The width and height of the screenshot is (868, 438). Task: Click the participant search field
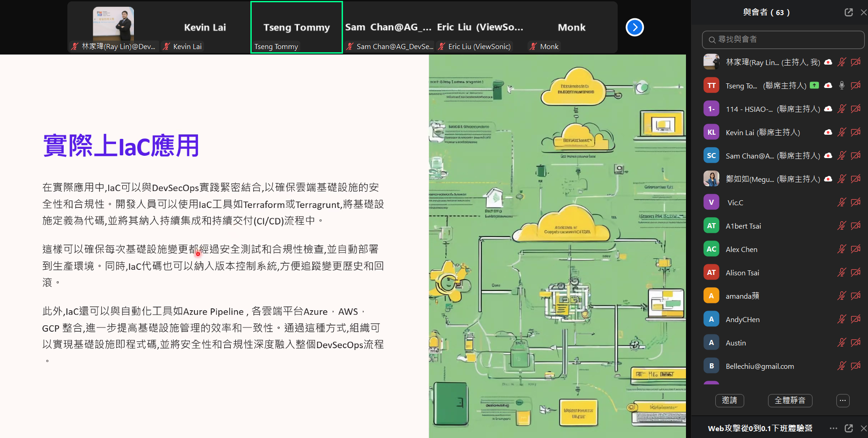(783, 40)
